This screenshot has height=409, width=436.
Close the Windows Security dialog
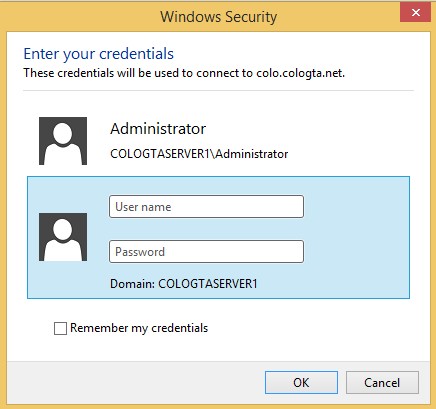pos(415,13)
